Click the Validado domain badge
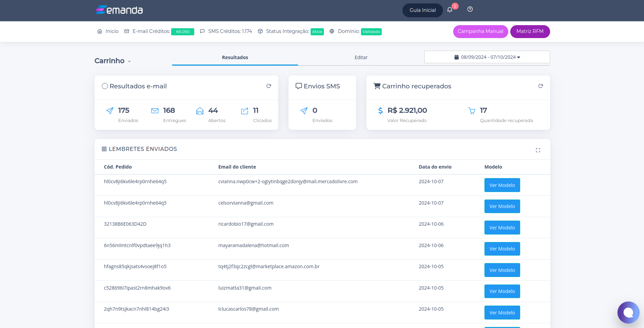 (371, 32)
